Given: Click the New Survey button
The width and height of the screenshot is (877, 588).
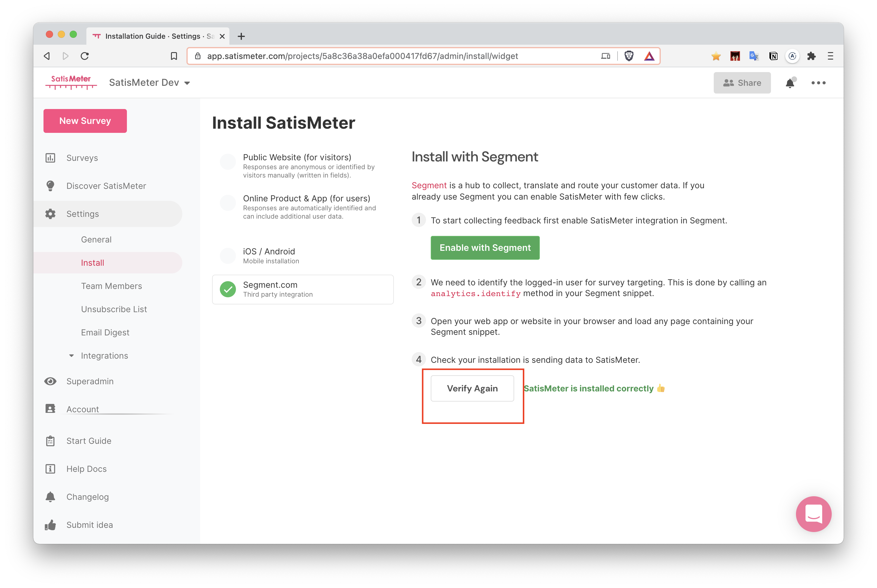Looking at the screenshot, I should coord(85,121).
